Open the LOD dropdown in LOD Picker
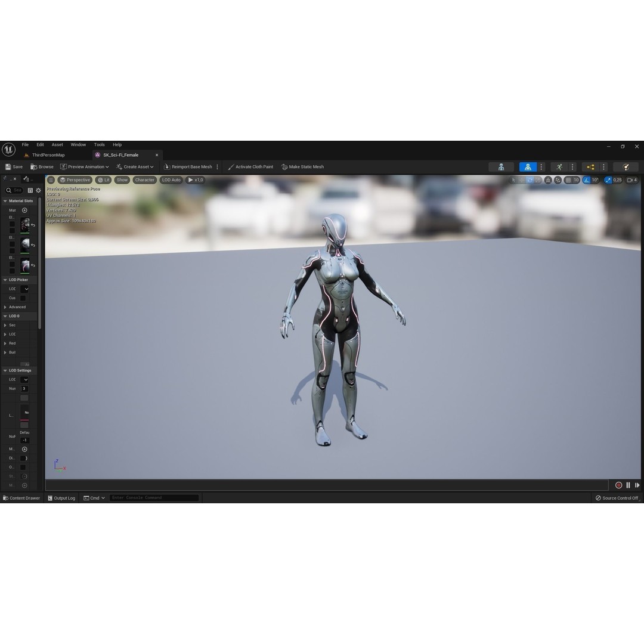 (24, 289)
